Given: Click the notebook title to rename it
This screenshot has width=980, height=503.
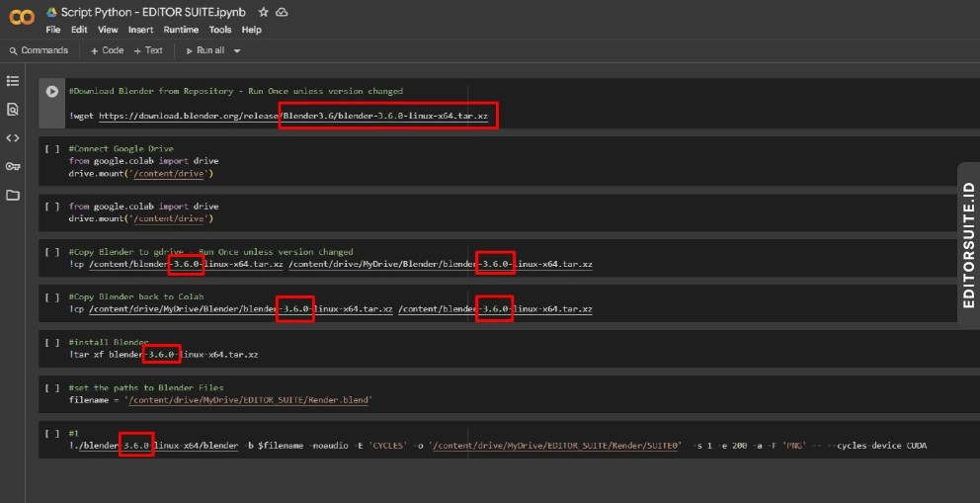Looking at the screenshot, I should [153, 13].
